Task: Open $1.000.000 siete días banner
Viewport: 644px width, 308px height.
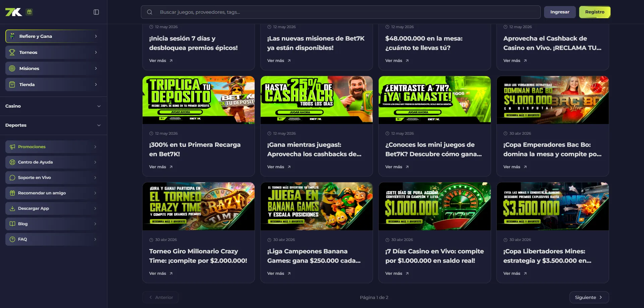Action: click(435, 206)
